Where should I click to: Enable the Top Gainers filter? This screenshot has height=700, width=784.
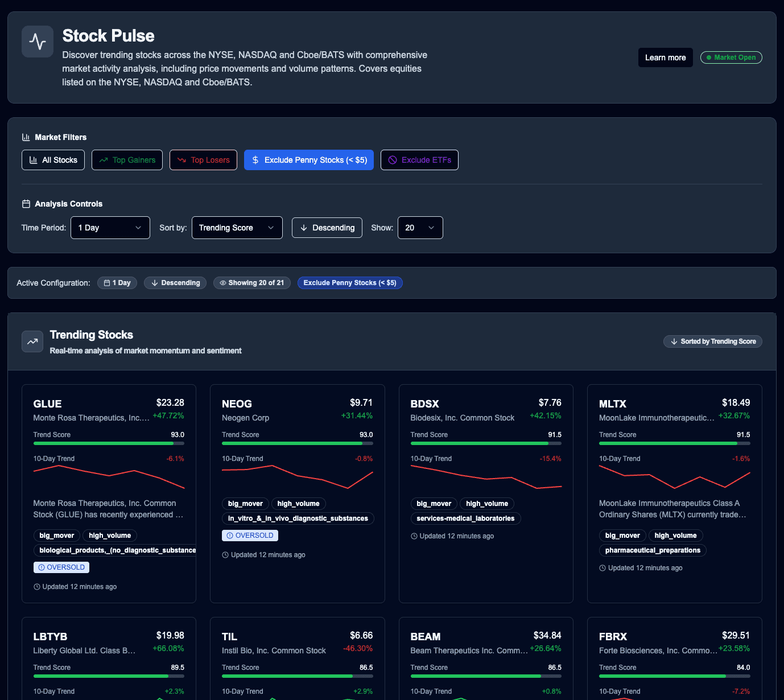127,160
